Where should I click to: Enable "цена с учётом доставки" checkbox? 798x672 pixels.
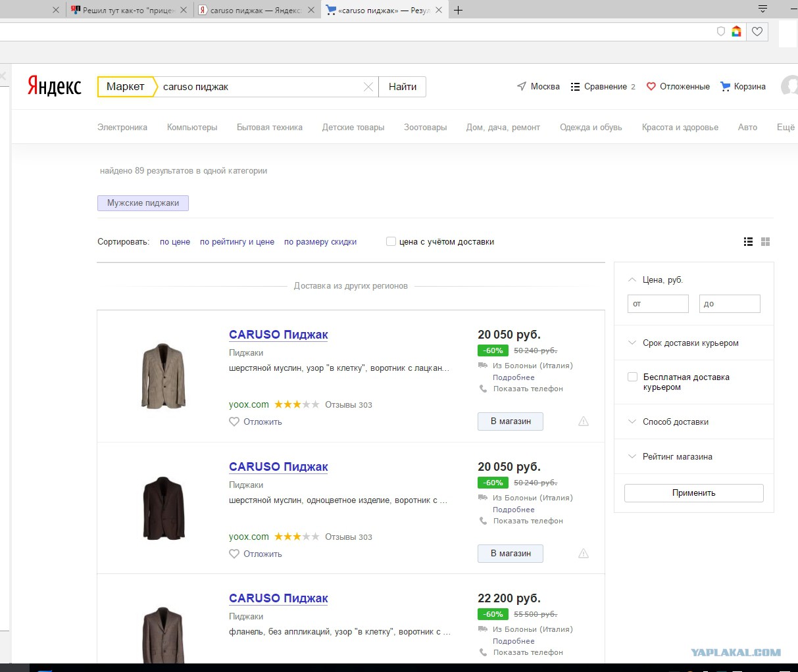(391, 241)
